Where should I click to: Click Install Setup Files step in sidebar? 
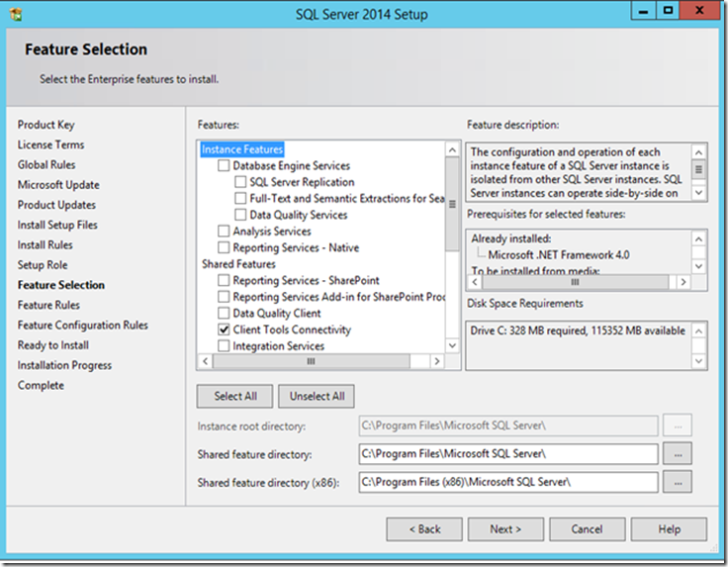pos(57,225)
